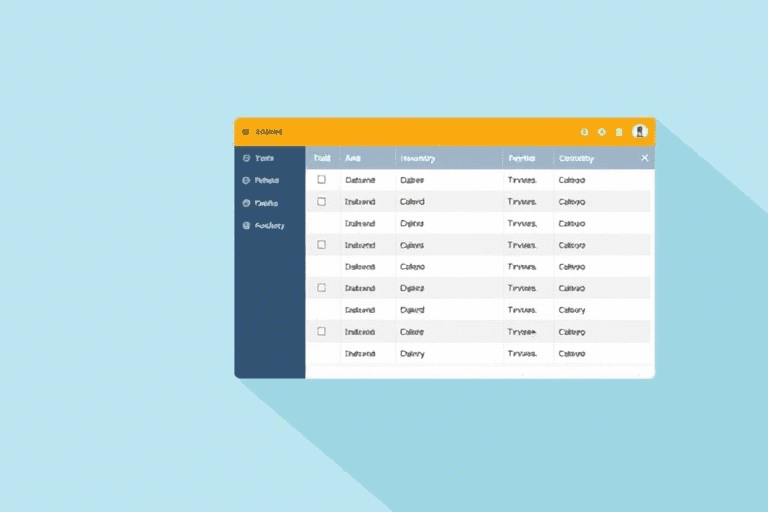Viewport: 768px width, 512px height.
Task: Click the third column header in the table
Action: [417, 158]
